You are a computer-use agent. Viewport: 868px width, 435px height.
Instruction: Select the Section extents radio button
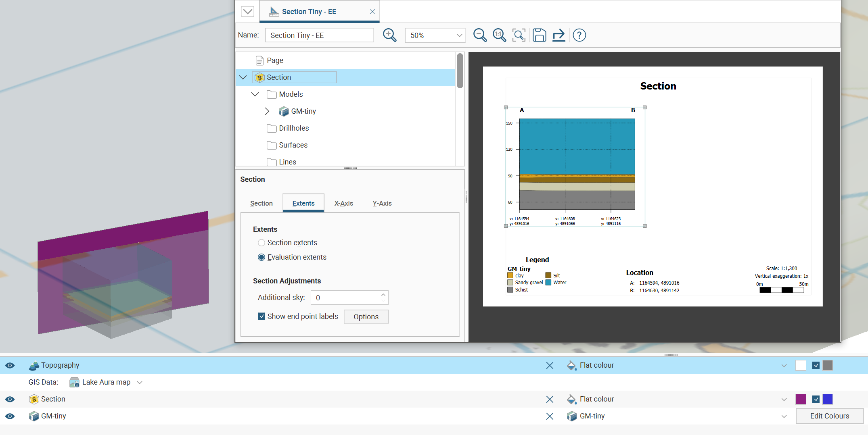click(261, 243)
